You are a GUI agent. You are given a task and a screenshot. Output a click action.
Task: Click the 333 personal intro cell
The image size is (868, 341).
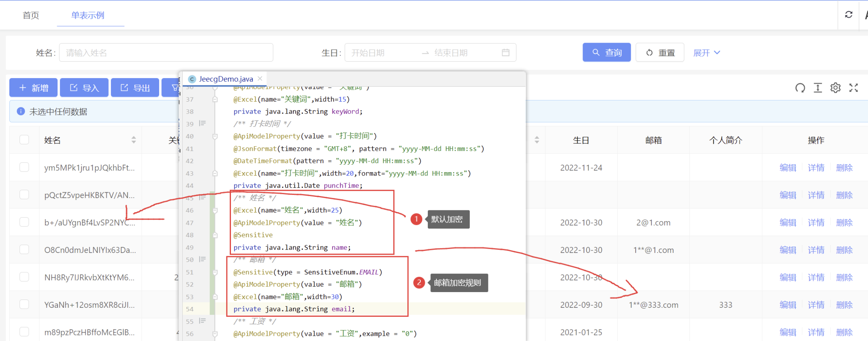click(726, 305)
